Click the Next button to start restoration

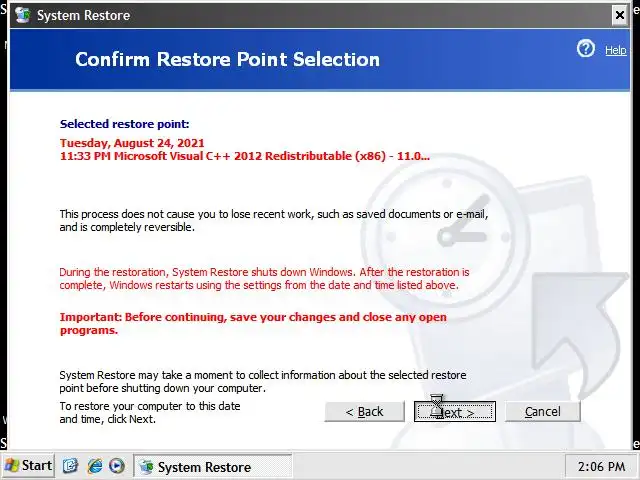(x=455, y=411)
